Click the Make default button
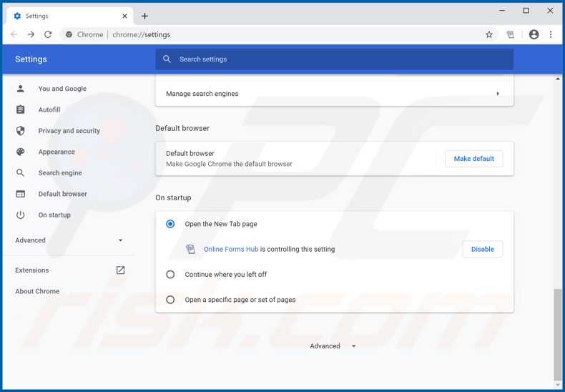This screenshot has width=565, height=392. (x=474, y=159)
